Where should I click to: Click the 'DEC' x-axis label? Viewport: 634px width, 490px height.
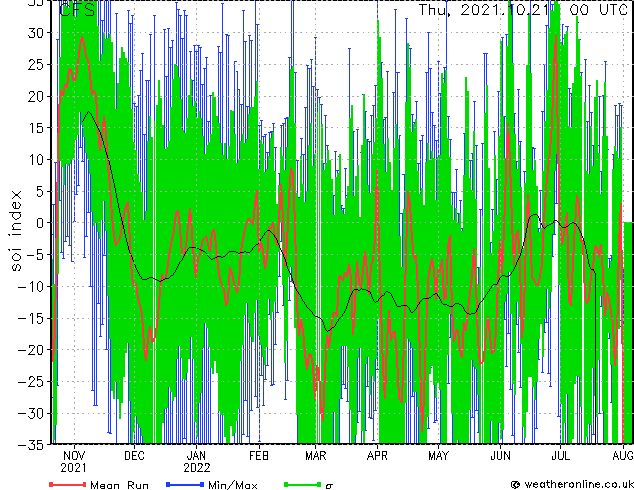tap(135, 456)
